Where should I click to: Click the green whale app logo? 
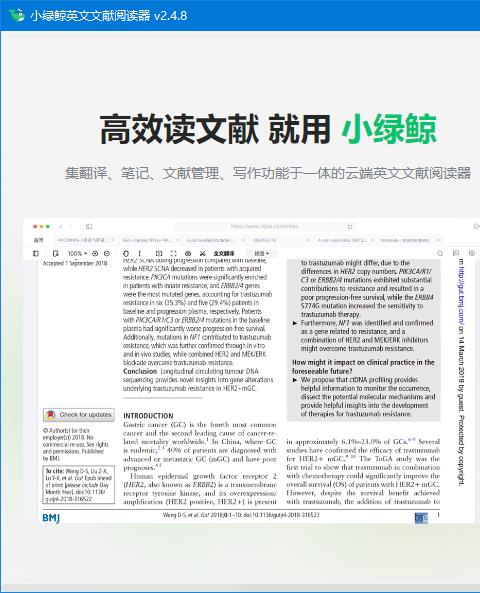(x=17, y=15)
